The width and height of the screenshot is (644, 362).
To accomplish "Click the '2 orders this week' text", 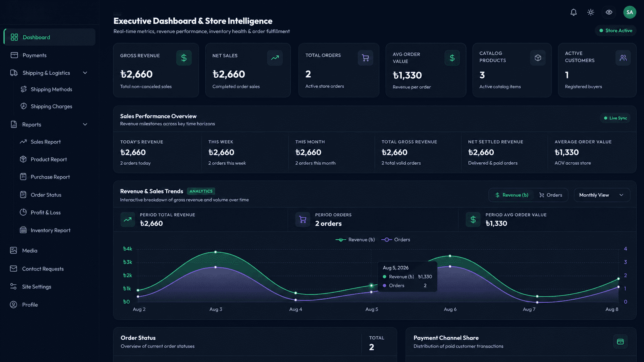I will [227, 163].
